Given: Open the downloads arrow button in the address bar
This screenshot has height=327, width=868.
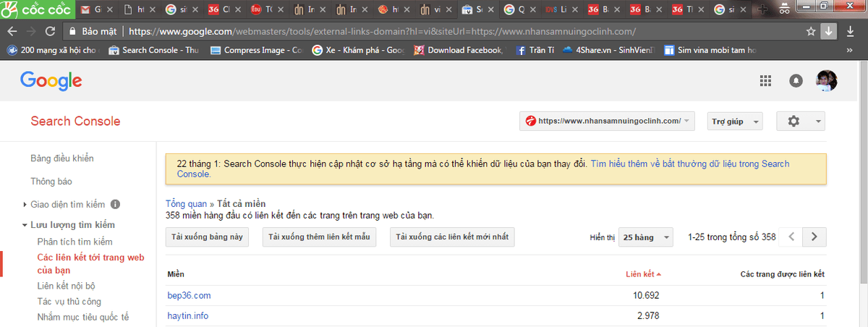Looking at the screenshot, I should tap(829, 32).
